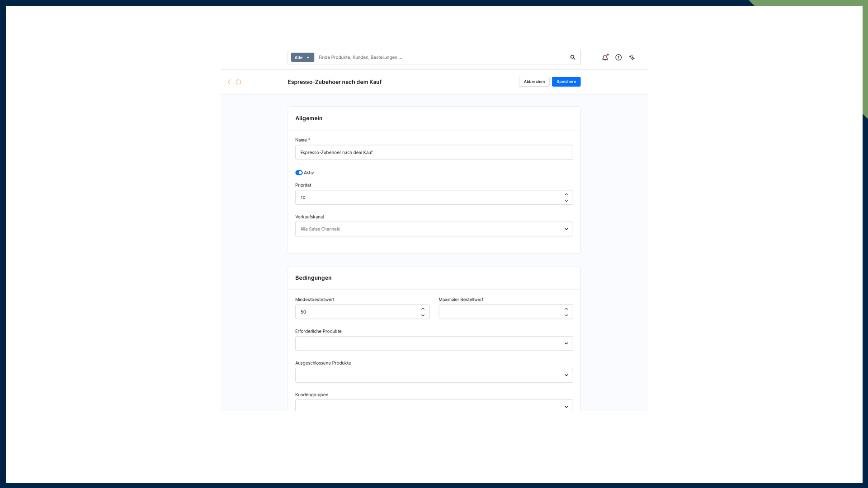Click the global search input field

click(x=441, y=57)
